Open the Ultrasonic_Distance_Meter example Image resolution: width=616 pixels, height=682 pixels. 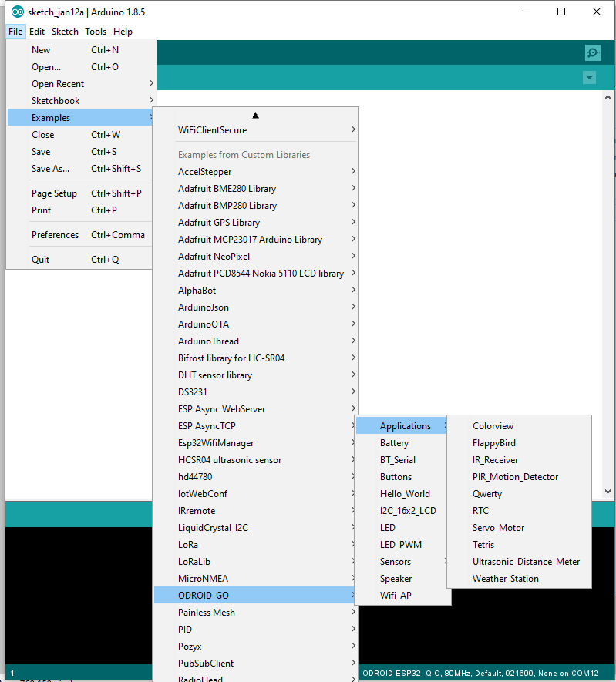pos(520,562)
